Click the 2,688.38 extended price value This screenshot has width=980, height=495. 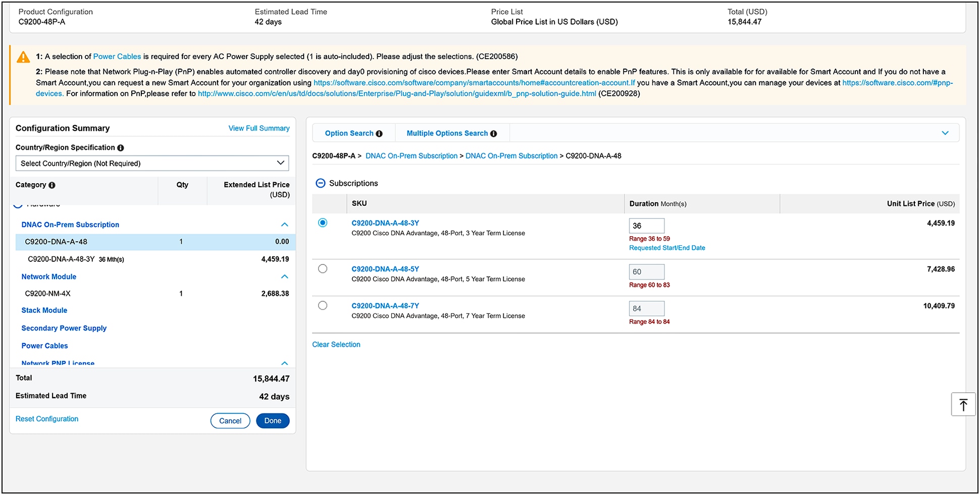(x=275, y=293)
